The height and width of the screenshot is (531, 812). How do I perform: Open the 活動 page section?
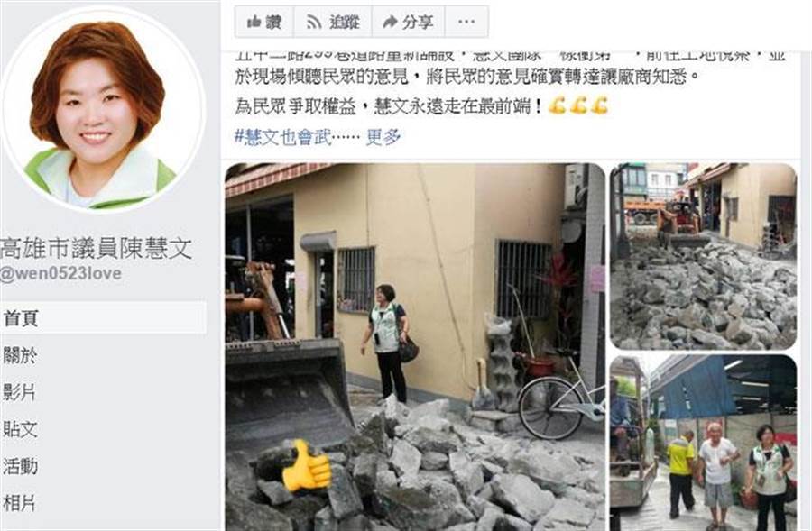[20, 466]
